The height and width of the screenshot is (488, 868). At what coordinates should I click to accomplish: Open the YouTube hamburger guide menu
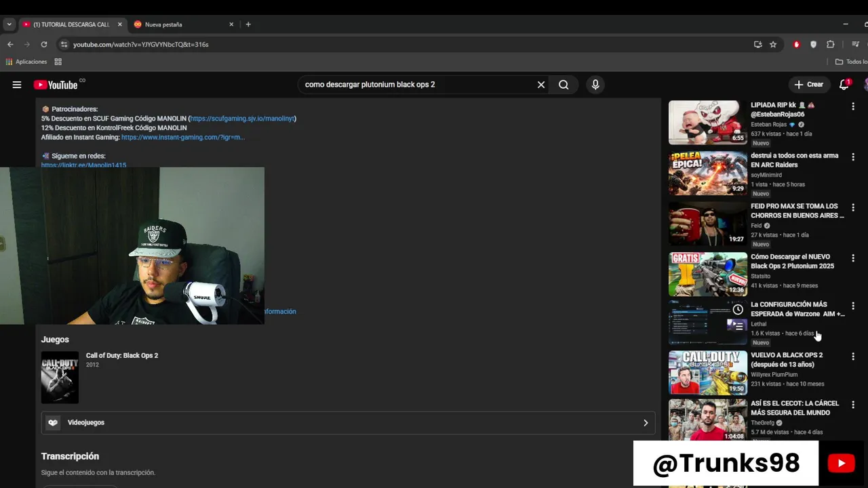point(17,85)
